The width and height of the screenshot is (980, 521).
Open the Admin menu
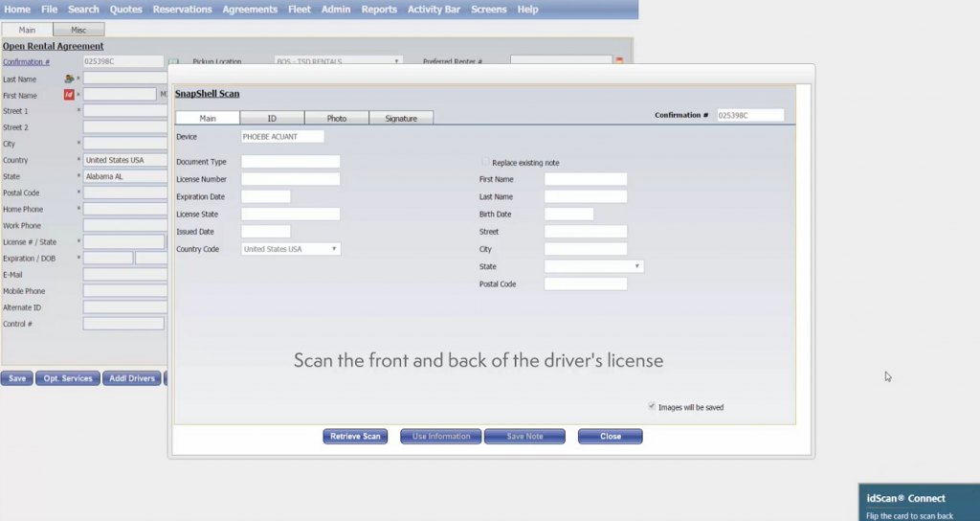click(x=336, y=10)
